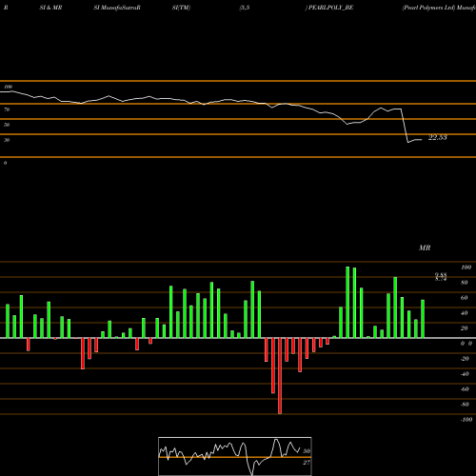Image resolution: width=476 pixels, height=476 pixels.
Task: Click the value 50 beside the mini chart
Action: (307, 451)
